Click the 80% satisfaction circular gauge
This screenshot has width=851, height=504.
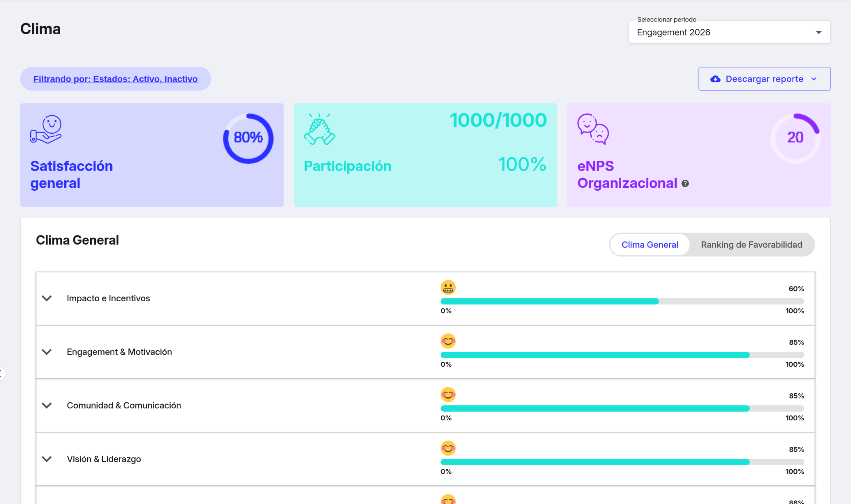[248, 138]
